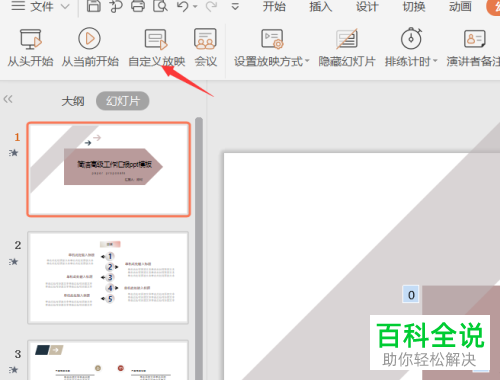Click the 自定义放映 icon

pyautogui.click(x=156, y=39)
